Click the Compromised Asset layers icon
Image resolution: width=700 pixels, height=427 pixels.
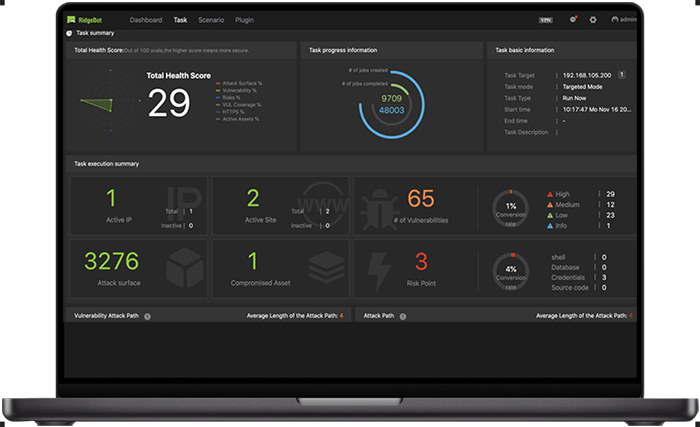click(326, 267)
